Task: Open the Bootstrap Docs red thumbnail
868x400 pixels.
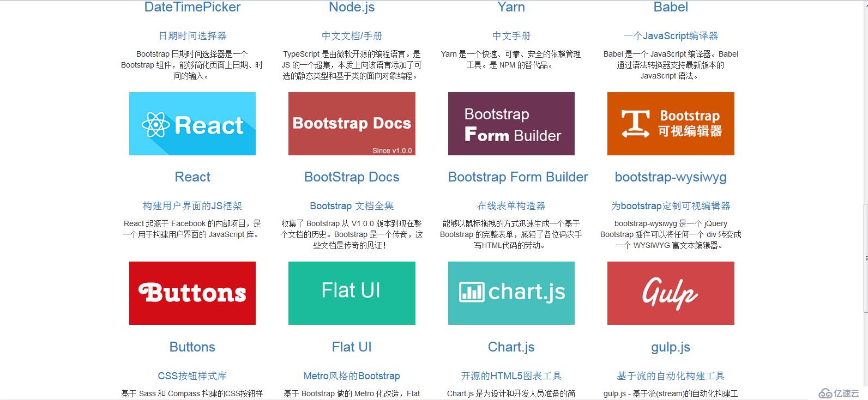Action: coord(352,124)
